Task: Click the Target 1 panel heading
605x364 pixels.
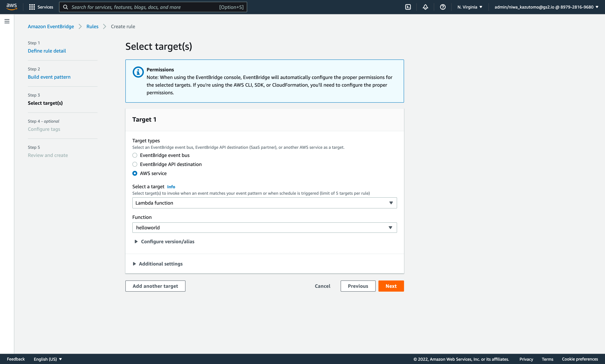Action: point(144,120)
